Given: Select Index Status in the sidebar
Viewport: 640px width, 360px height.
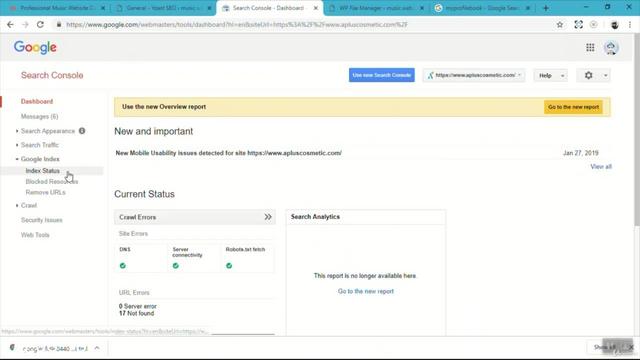Looking at the screenshot, I should [42, 171].
